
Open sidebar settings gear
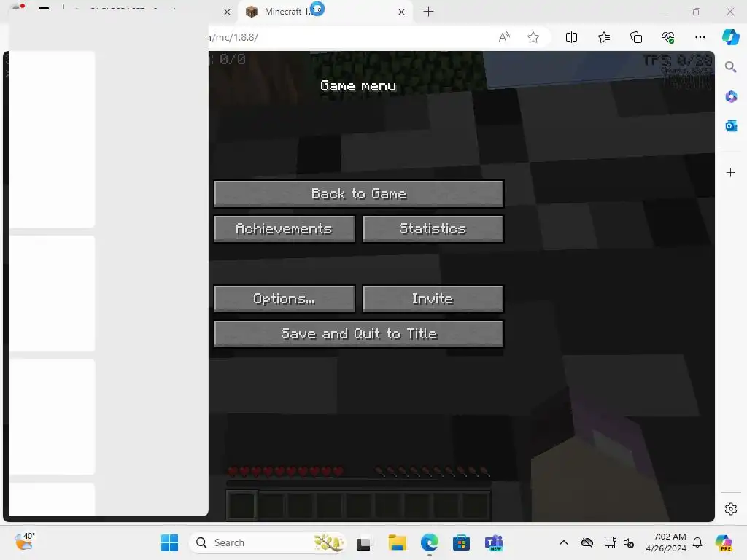730,508
